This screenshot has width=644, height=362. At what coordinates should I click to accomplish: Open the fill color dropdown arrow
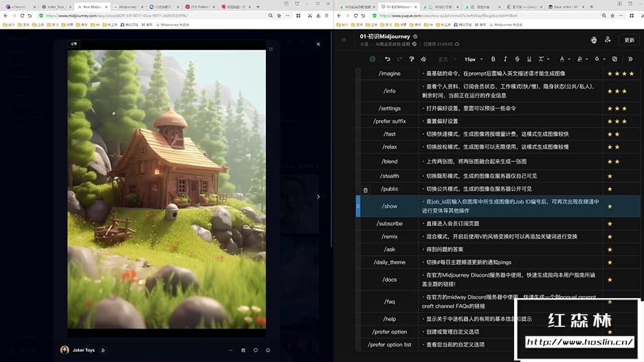604,59
